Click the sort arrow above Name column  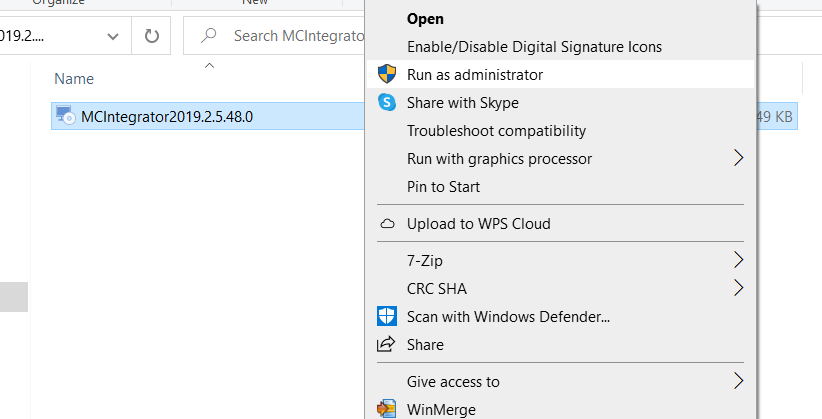pyautogui.click(x=209, y=66)
